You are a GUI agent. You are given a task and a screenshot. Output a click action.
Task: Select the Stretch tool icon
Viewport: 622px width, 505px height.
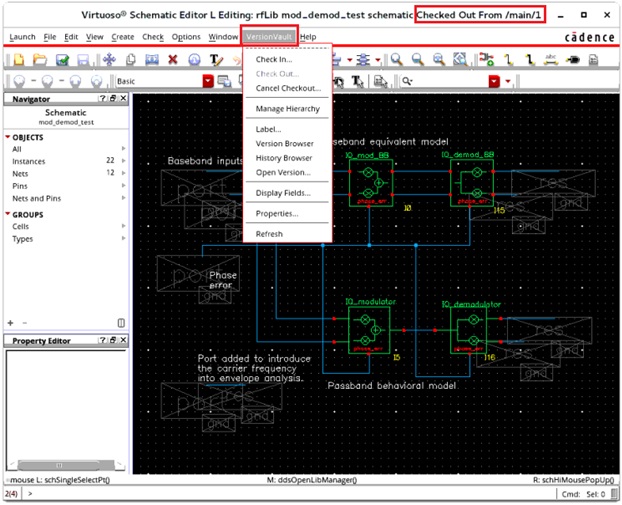[152, 60]
